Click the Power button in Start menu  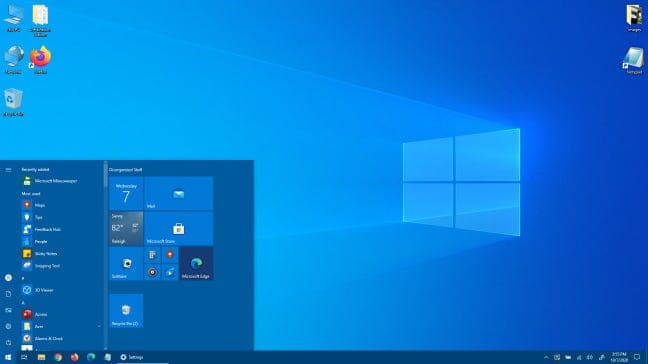8,343
